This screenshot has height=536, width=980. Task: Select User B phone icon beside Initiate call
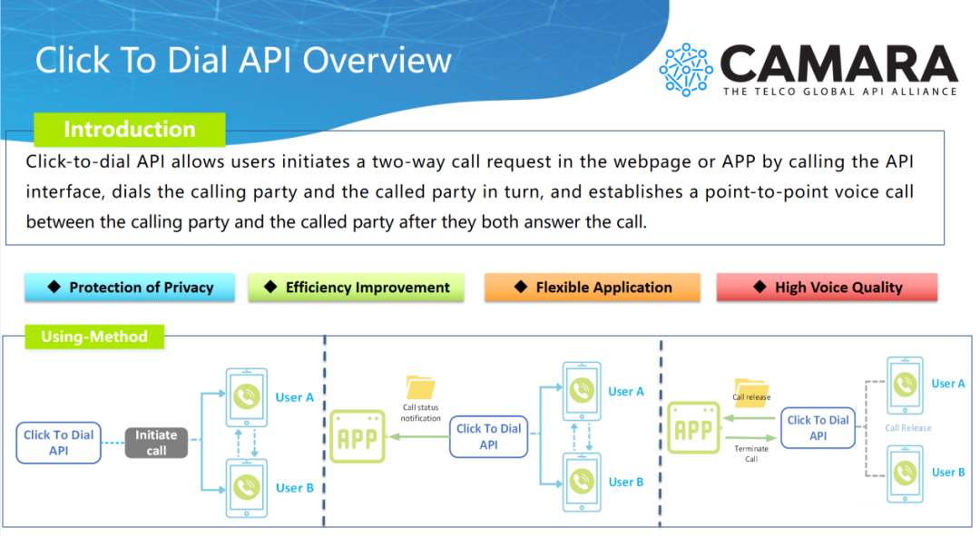[246, 488]
